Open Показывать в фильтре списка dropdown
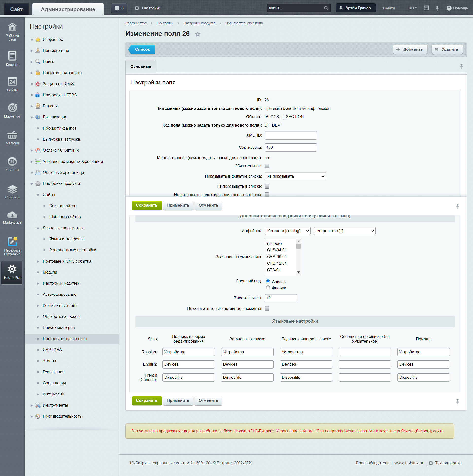The image size is (473, 476). (295, 176)
